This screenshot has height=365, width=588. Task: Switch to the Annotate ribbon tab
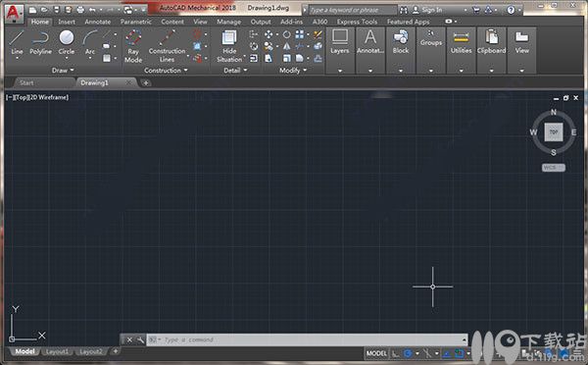[97, 22]
